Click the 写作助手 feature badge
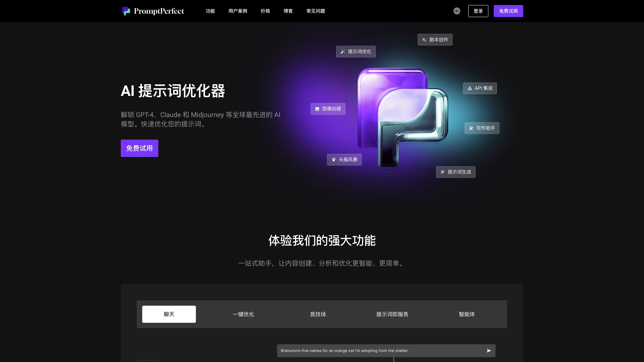Screen dimensions: 644x362 click(x=482, y=128)
